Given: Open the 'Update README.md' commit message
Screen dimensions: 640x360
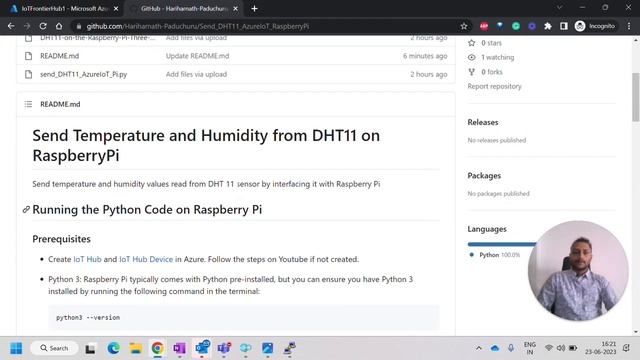Looking at the screenshot, I should 198,56.
